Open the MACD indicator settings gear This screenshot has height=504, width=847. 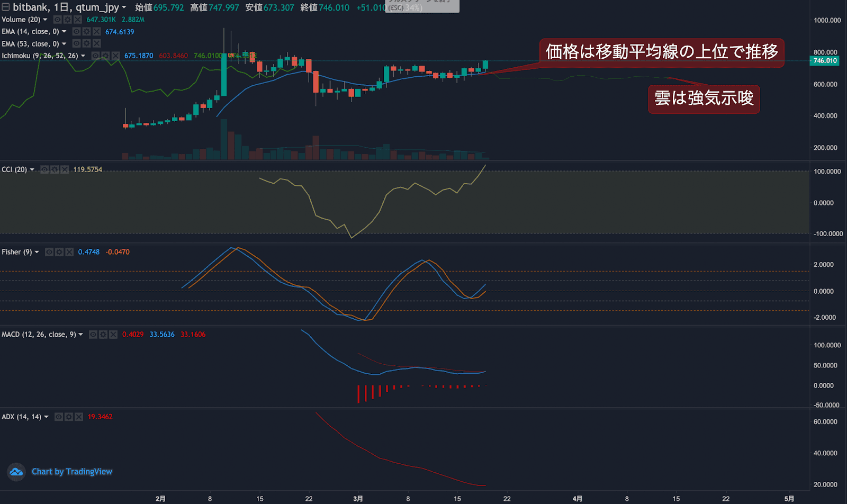[103, 334]
